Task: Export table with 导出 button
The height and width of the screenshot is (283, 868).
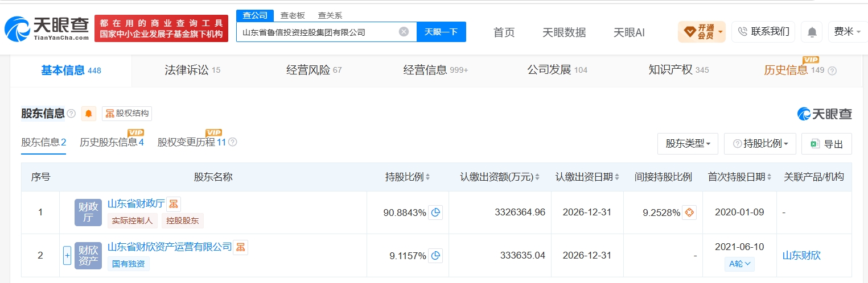Action: [x=826, y=144]
